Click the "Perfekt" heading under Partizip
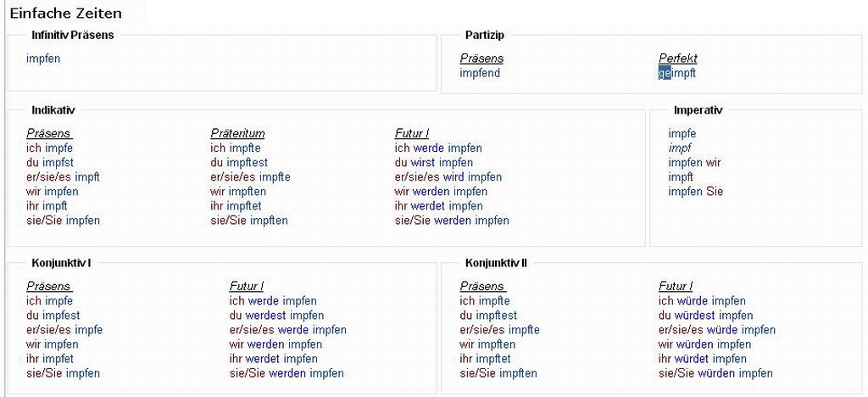Screen dimensions: 868x397 (x=678, y=59)
